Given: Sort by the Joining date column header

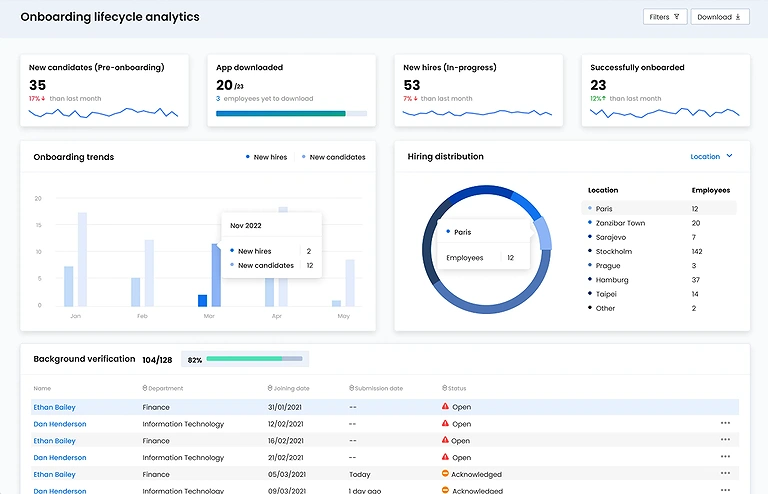Looking at the screenshot, I should [x=288, y=388].
